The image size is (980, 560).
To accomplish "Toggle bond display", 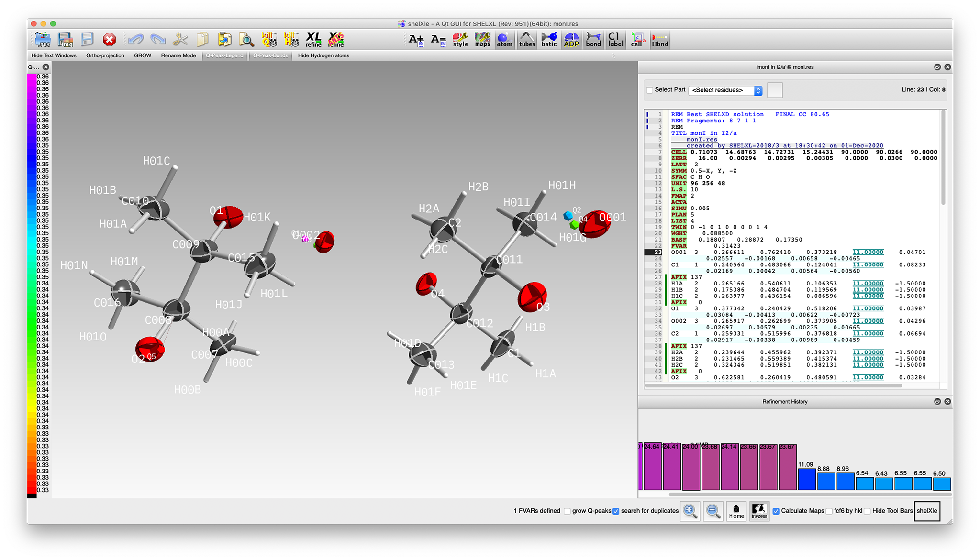I will [x=593, y=40].
